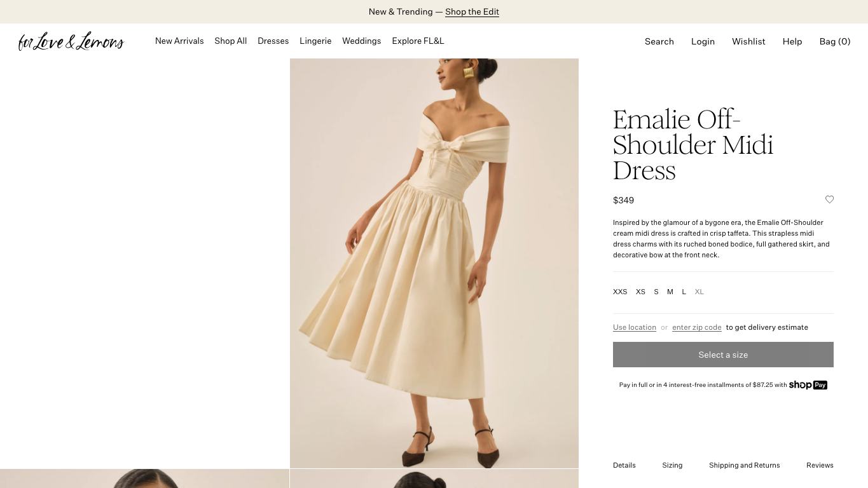Open New Arrivals navigation menu
The image size is (868, 488).
coord(179,41)
